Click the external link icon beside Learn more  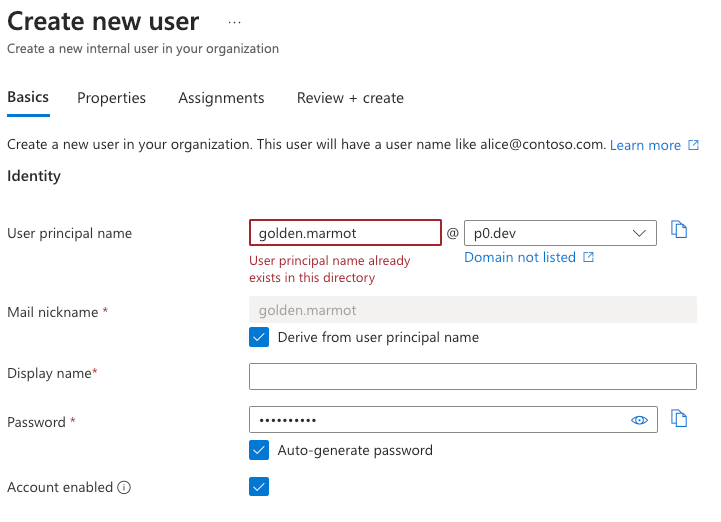[x=692, y=145]
